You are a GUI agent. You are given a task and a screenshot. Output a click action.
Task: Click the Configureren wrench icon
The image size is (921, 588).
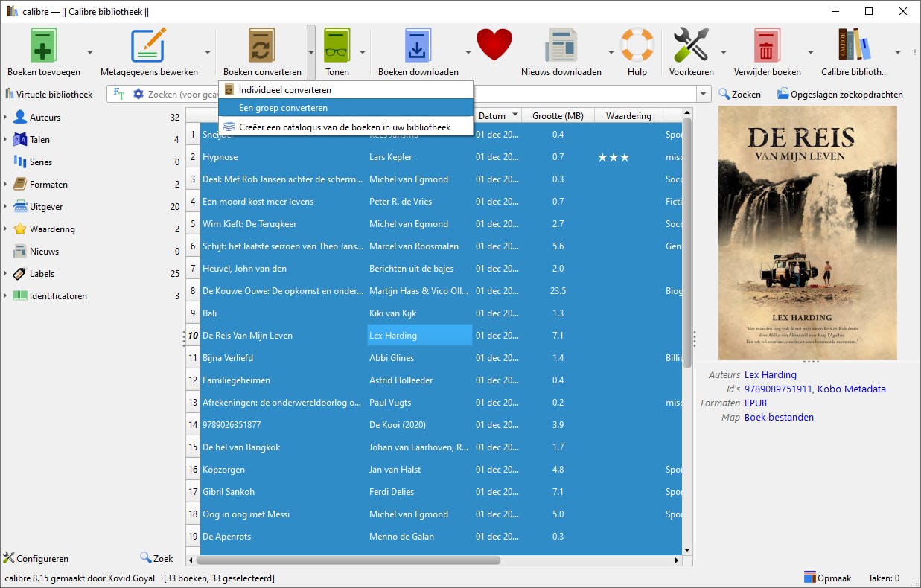(9, 558)
